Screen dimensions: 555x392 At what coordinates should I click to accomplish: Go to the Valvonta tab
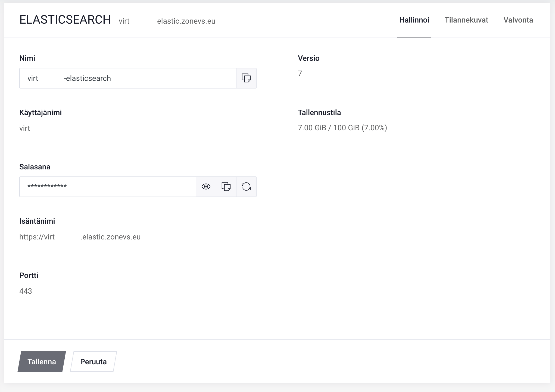tap(518, 20)
